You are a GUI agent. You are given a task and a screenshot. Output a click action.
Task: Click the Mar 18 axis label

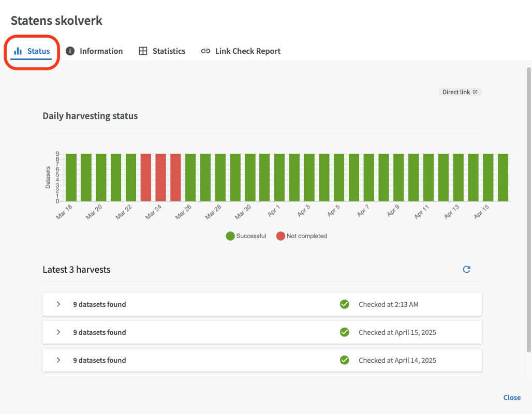point(64,212)
